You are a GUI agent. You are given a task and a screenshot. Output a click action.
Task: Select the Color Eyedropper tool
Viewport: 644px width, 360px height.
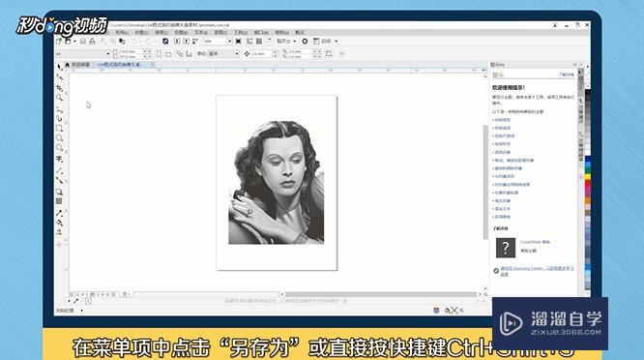click(x=59, y=213)
